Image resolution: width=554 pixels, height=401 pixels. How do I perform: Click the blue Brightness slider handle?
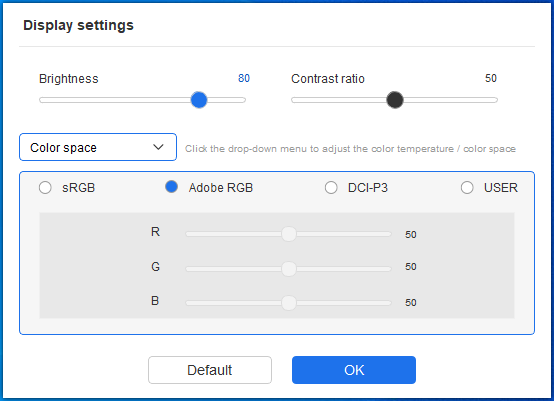coord(199,100)
